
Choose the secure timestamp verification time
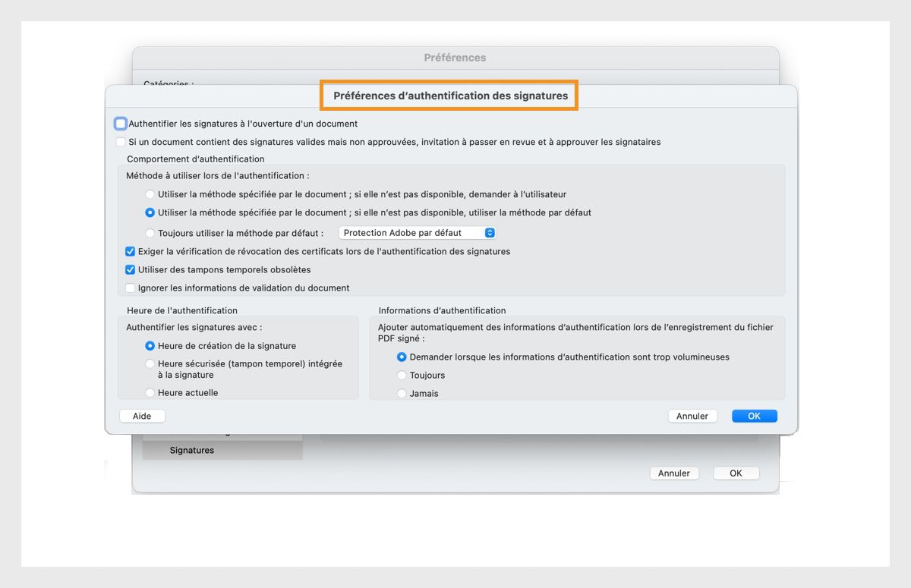tap(150, 363)
